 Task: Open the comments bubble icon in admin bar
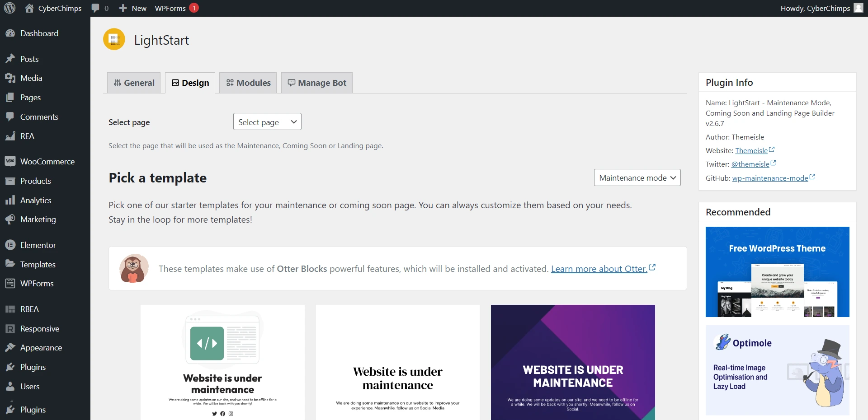95,8
